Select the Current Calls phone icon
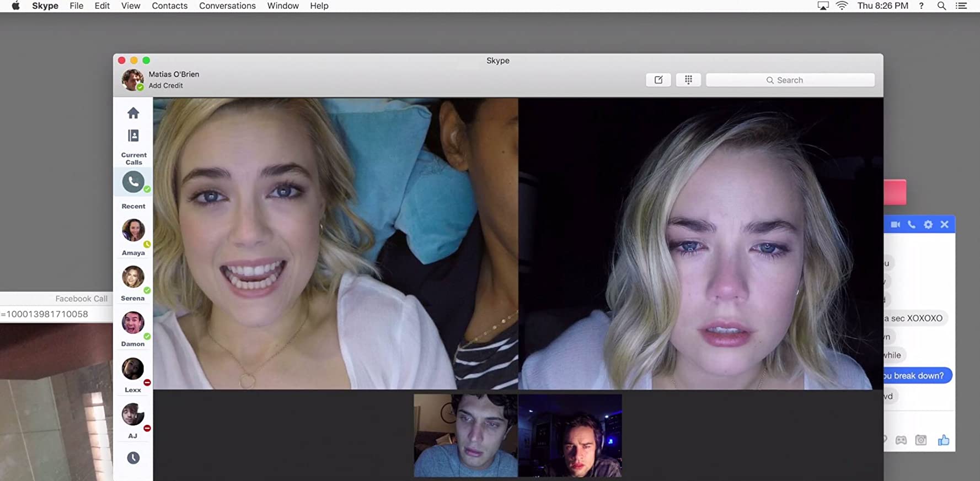This screenshot has width=980, height=481. pos(133,182)
